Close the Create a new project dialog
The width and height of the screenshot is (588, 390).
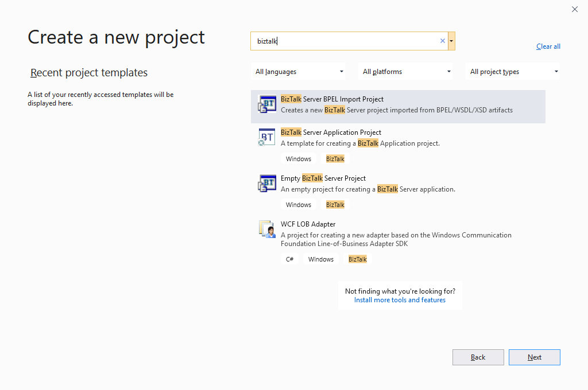[x=575, y=9]
